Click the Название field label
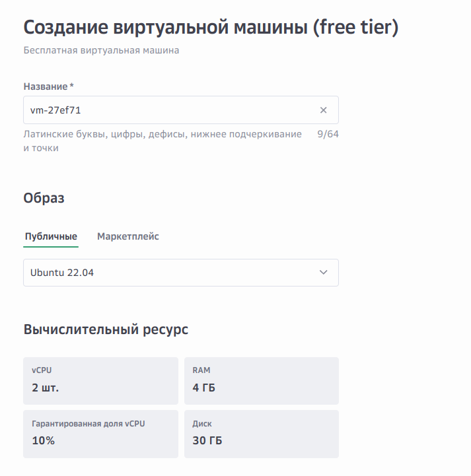 click(x=48, y=86)
